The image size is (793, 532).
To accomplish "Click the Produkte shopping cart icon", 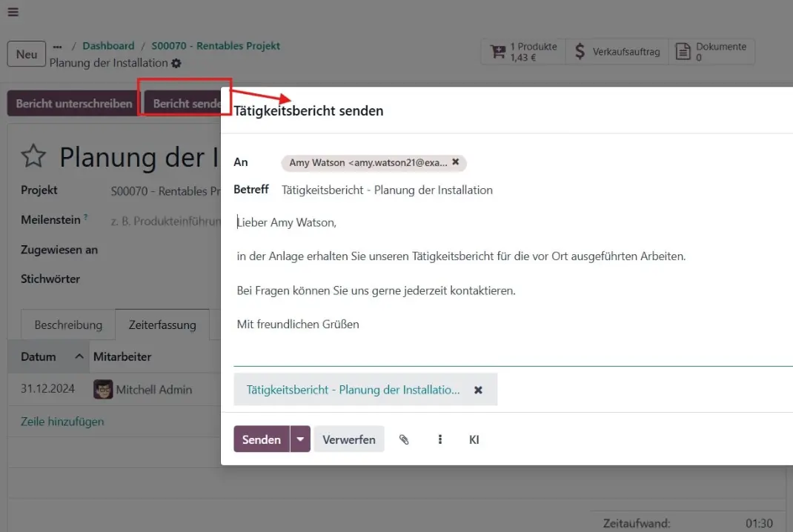I will click(x=498, y=52).
